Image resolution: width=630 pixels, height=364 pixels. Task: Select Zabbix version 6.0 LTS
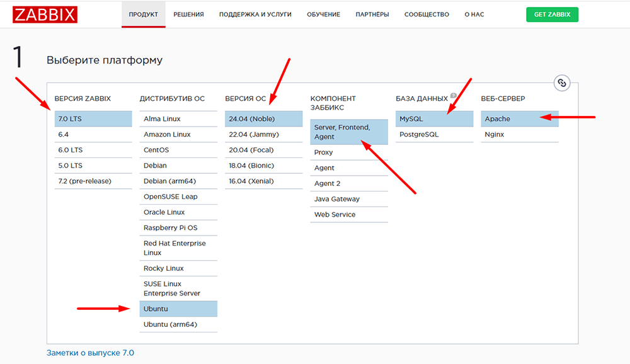pos(93,150)
